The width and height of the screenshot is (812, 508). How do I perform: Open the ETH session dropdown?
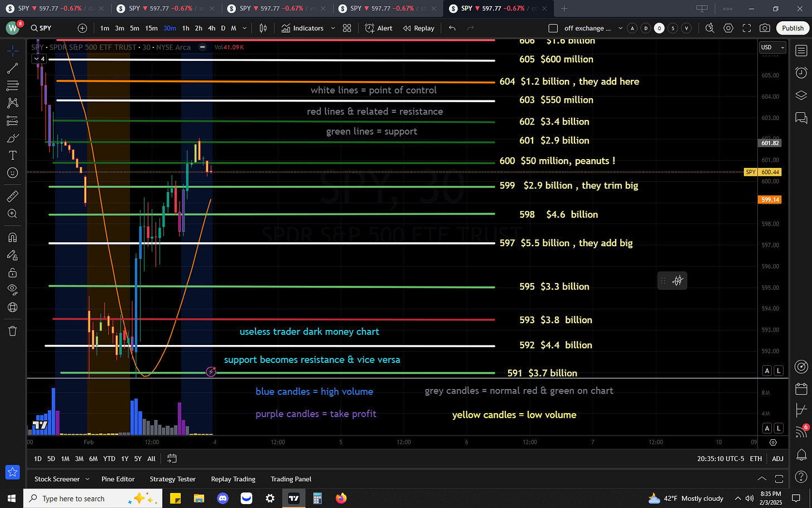756,458
